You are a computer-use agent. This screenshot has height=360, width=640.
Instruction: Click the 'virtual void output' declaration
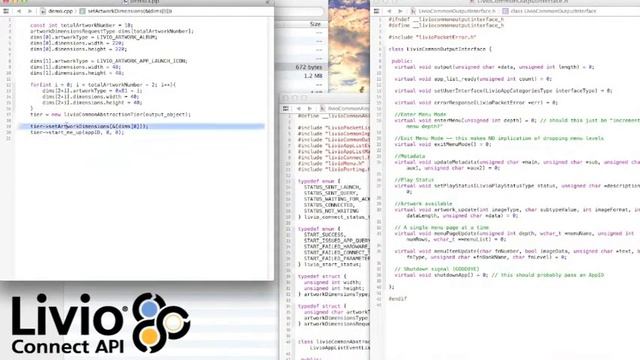[x=494, y=67]
